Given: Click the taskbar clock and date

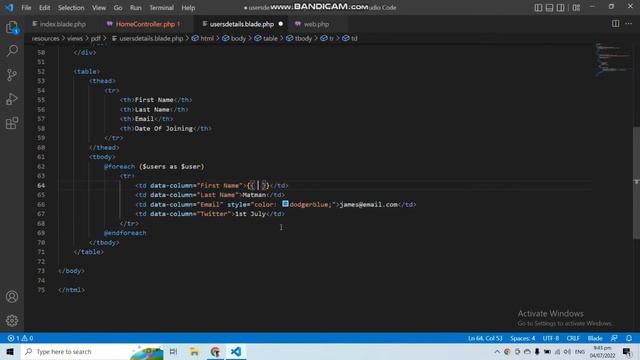Looking at the screenshot, I should [x=602, y=351].
